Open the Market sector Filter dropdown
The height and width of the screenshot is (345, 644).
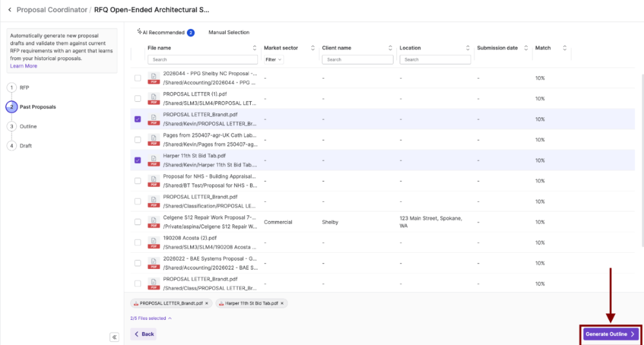tap(273, 59)
